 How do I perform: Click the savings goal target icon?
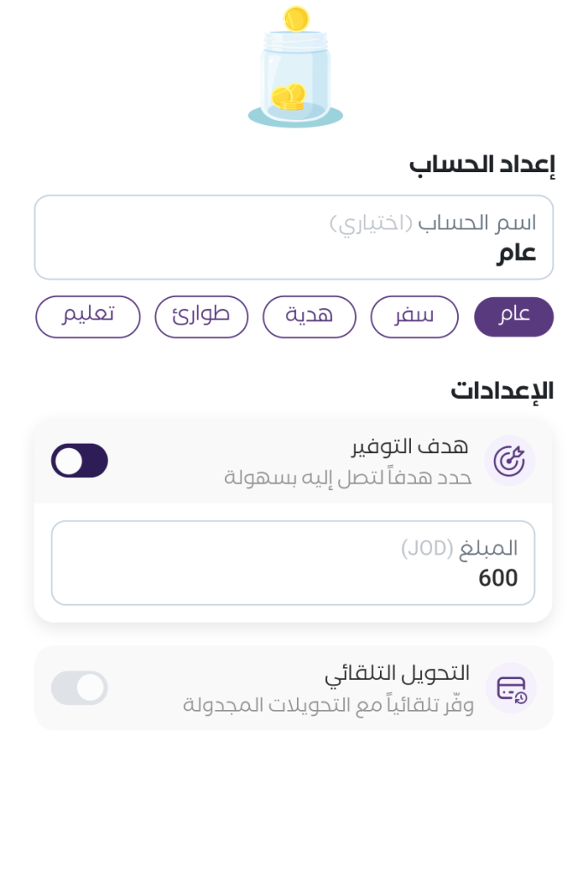click(510, 461)
